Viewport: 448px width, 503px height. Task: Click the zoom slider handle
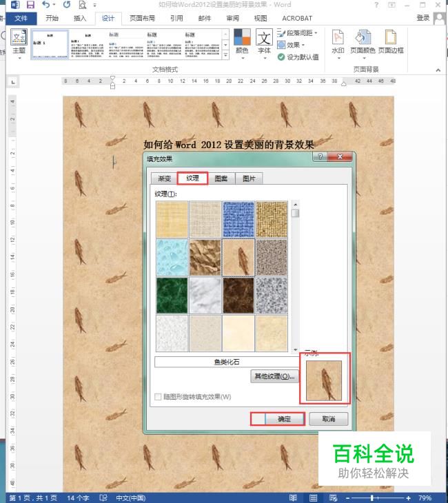tap(372, 498)
